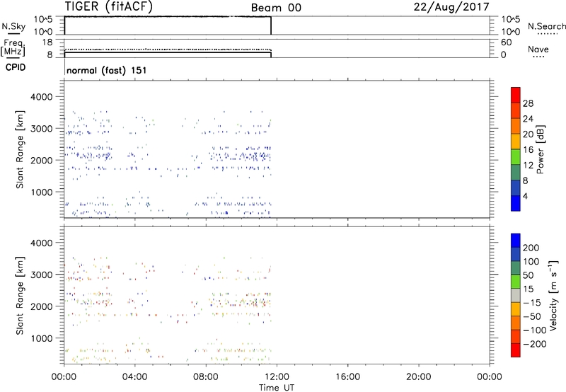
Task: Click the red swatch on Power colorbar
Action: tap(516, 95)
